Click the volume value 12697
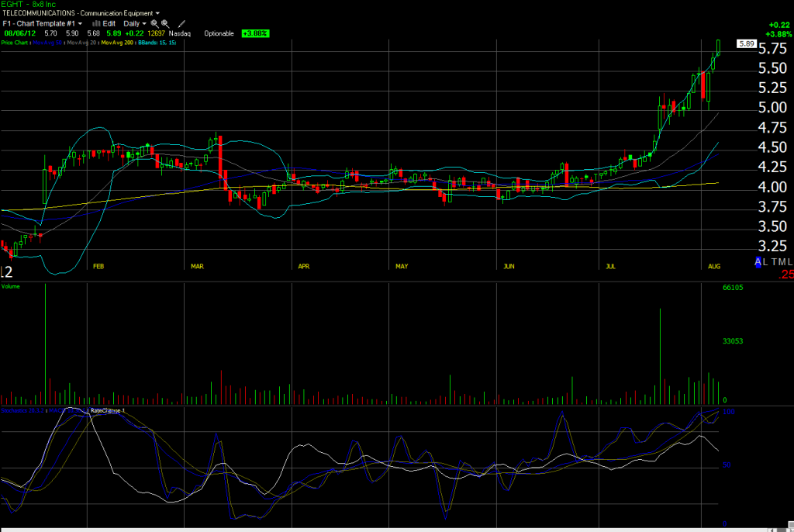This screenshot has height=532, width=794. tap(157, 33)
